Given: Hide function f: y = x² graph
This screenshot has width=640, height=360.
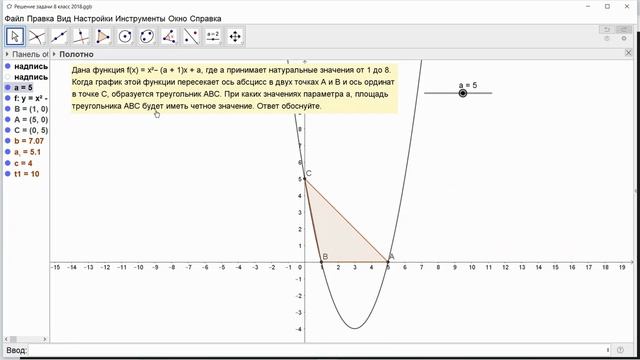Looking at the screenshot, I should [x=8, y=98].
